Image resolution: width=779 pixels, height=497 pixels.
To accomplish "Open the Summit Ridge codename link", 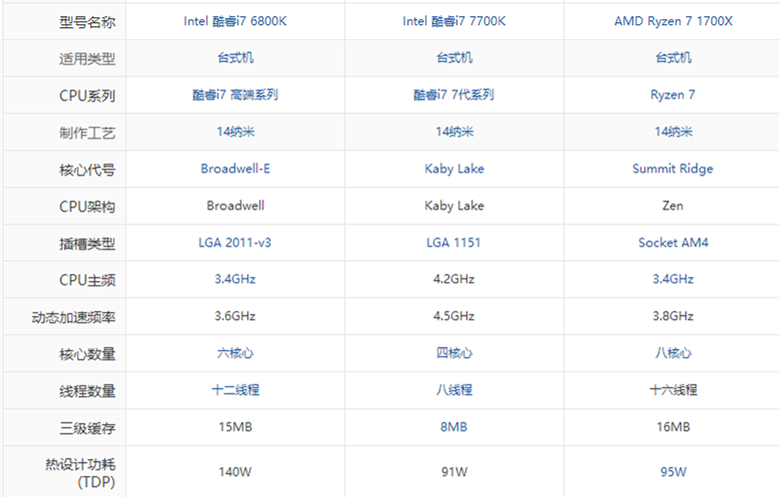I will [672, 169].
